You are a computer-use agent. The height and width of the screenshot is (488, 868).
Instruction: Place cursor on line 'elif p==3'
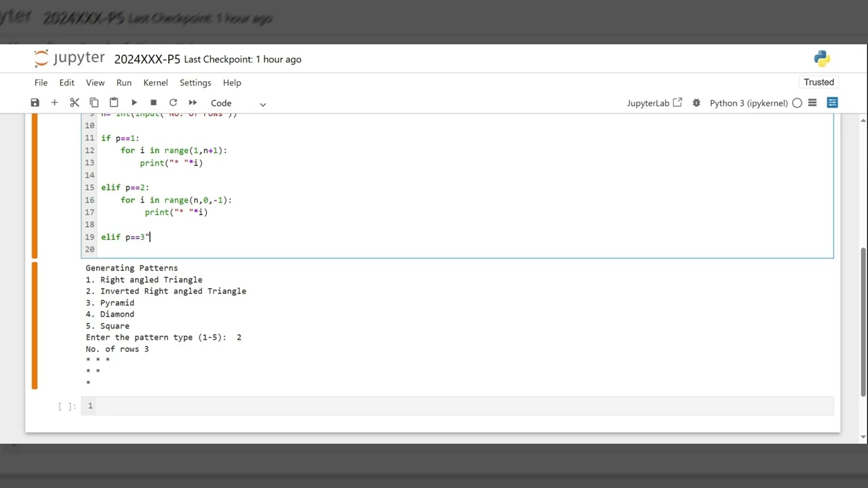click(125, 237)
